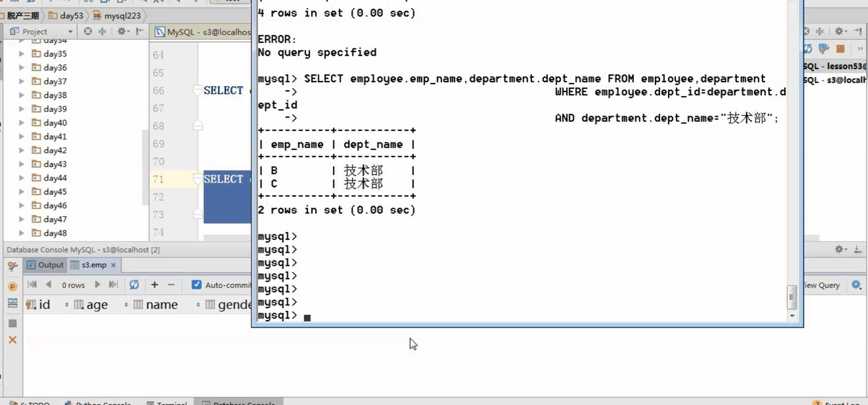The height and width of the screenshot is (405, 868).
Task: Expand the day36 folder
Action: click(22, 67)
